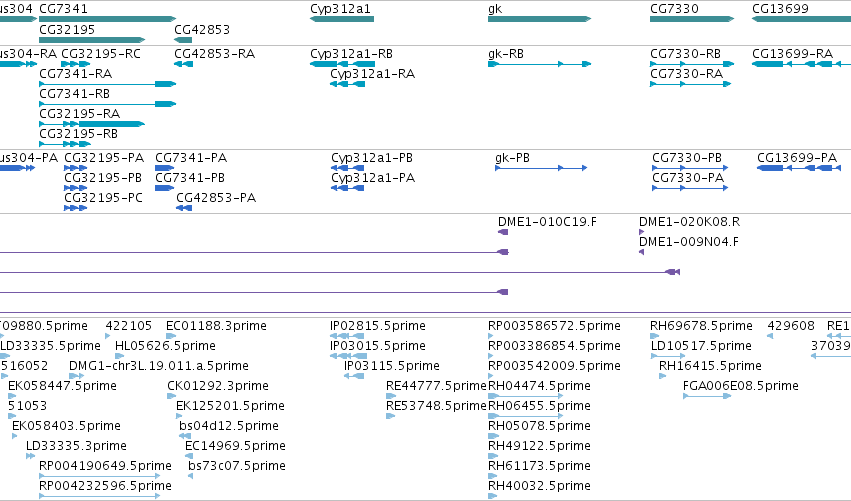Select transcript CG7330-RB
The height and width of the screenshot is (501, 851).
[692, 64]
